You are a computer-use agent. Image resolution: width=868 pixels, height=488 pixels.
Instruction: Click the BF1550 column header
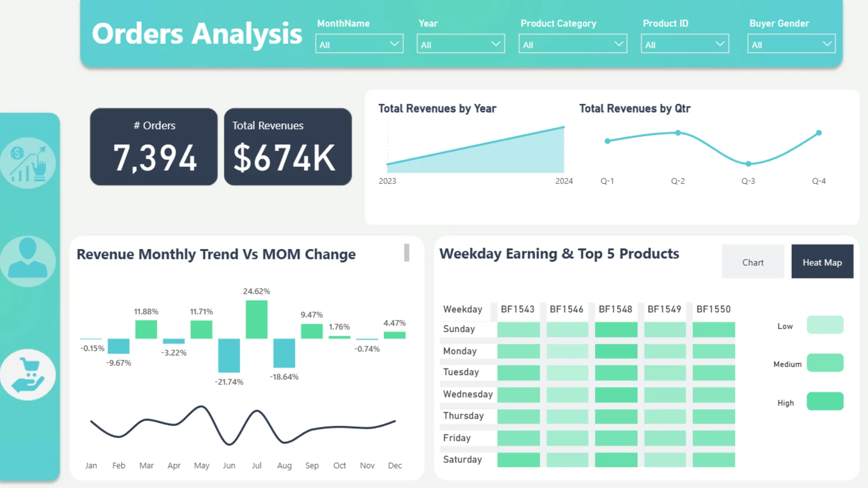(x=713, y=310)
